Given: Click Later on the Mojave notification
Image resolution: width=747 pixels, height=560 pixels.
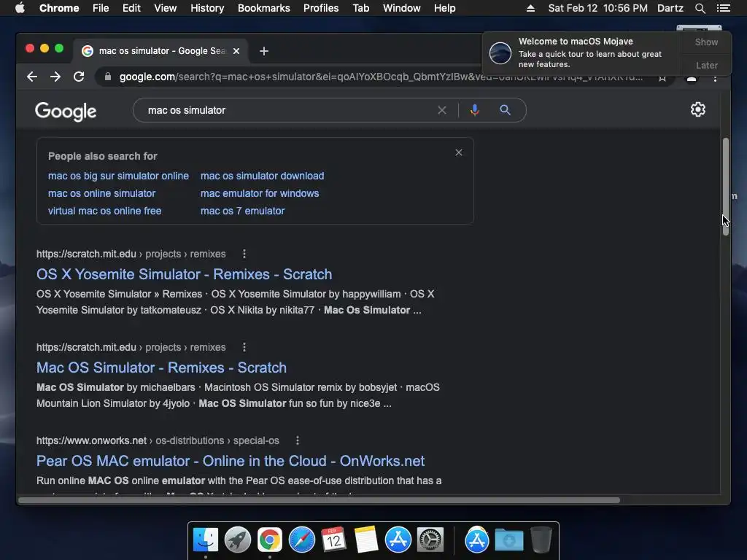Looking at the screenshot, I should 706,65.
